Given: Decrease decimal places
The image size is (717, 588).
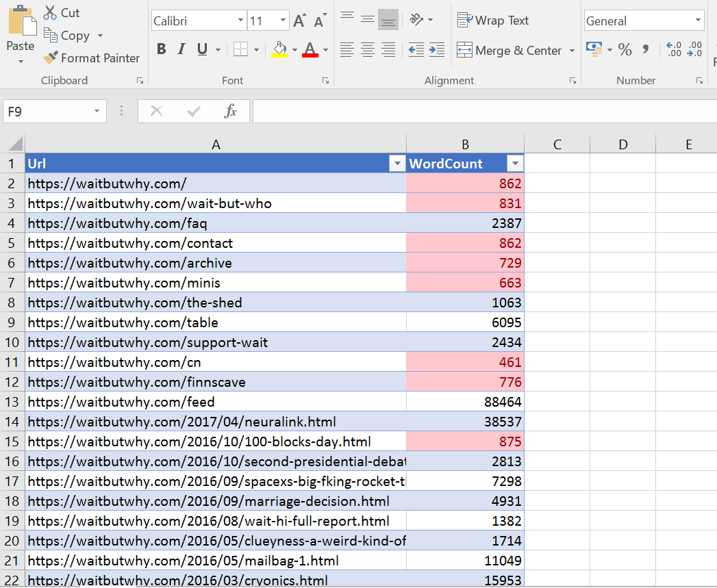Looking at the screenshot, I should pos(694,49).
